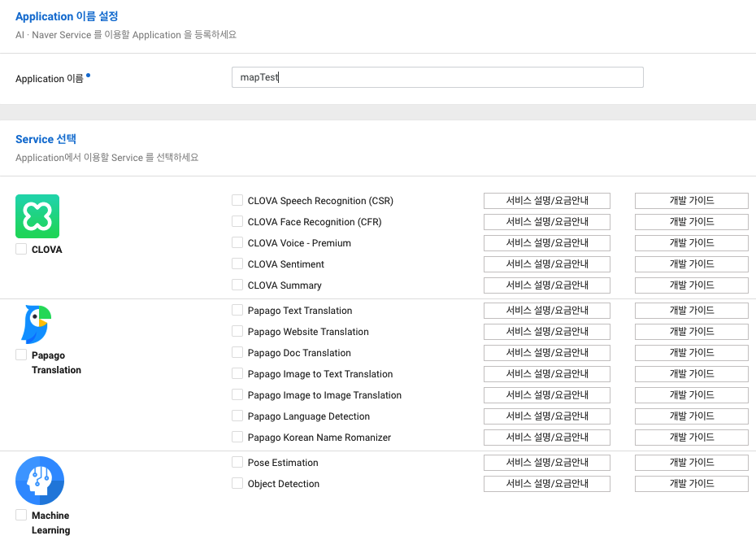Click the 'Object Detection' label text

pyautogui.click(x=284, y=484)
